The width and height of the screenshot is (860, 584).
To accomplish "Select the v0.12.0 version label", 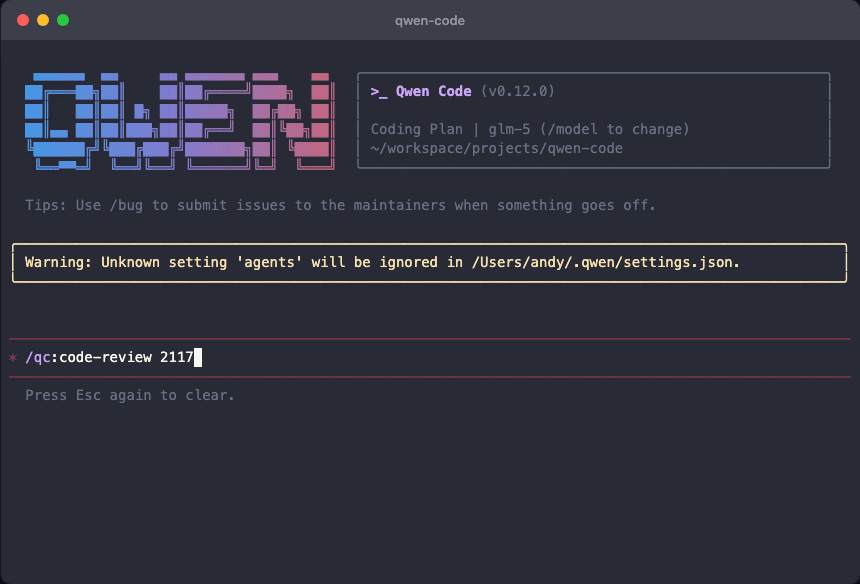I will (x=517, y=91).
